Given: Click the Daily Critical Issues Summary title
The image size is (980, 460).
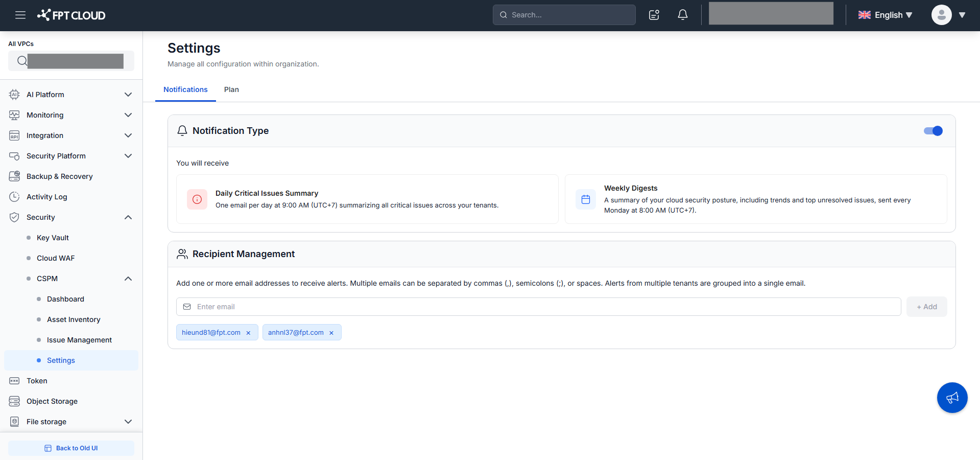Looking at the screenshot, I should (x=267, y=193).
